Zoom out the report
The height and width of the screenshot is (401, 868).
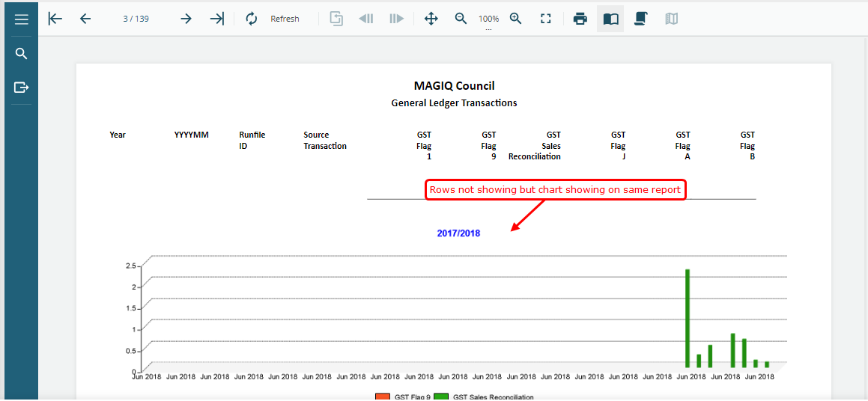(461, 19)
